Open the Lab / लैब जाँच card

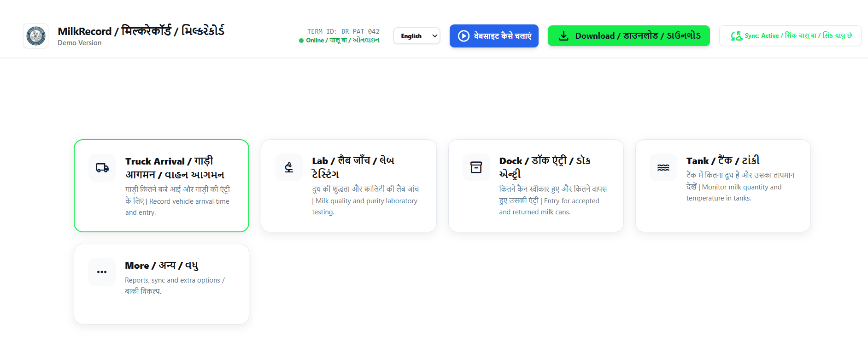(x=349, y=186)
